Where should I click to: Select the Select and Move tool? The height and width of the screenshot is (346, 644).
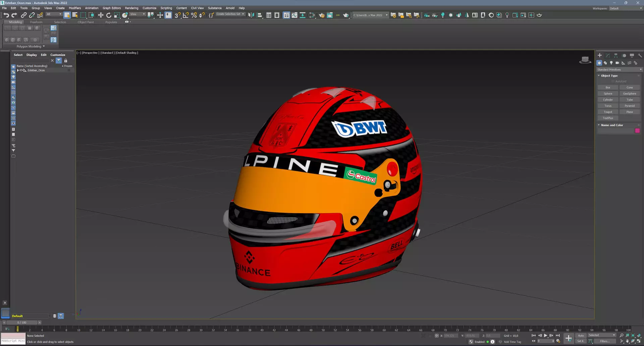click(101, 15)
